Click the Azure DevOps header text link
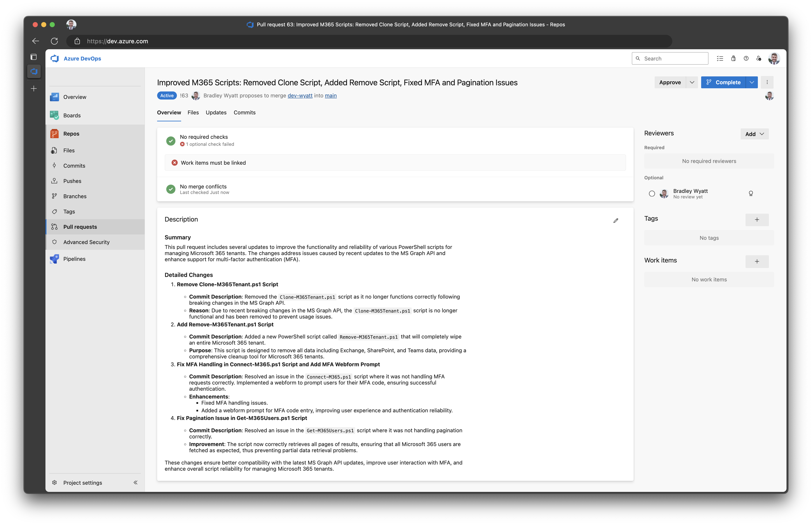Viewport: 812px width, 525px height. click(82, 58)
